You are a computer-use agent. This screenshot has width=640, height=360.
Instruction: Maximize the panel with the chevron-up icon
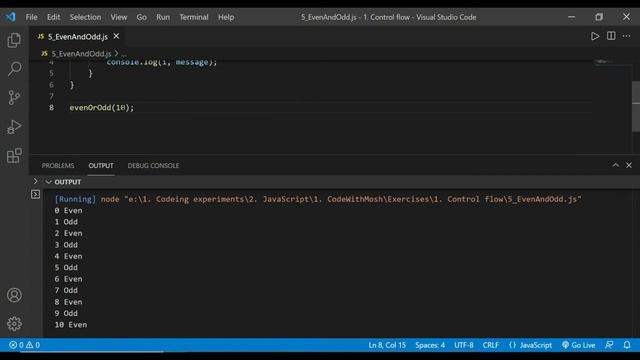(x=616, y=165)
